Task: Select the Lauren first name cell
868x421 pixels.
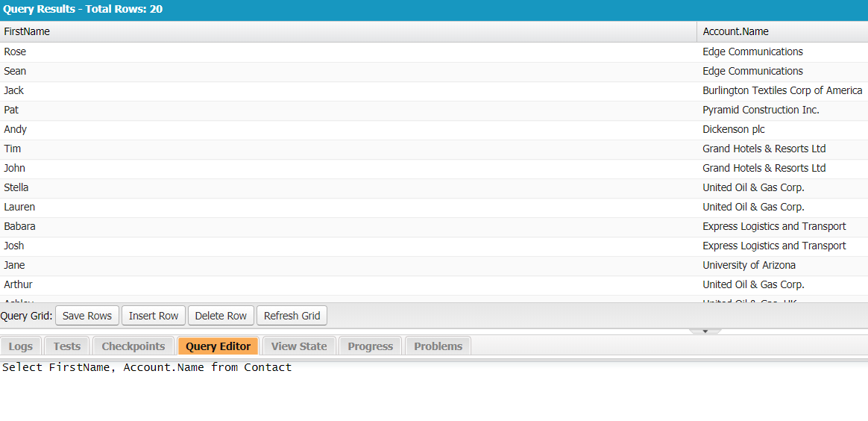Action: 349,208
